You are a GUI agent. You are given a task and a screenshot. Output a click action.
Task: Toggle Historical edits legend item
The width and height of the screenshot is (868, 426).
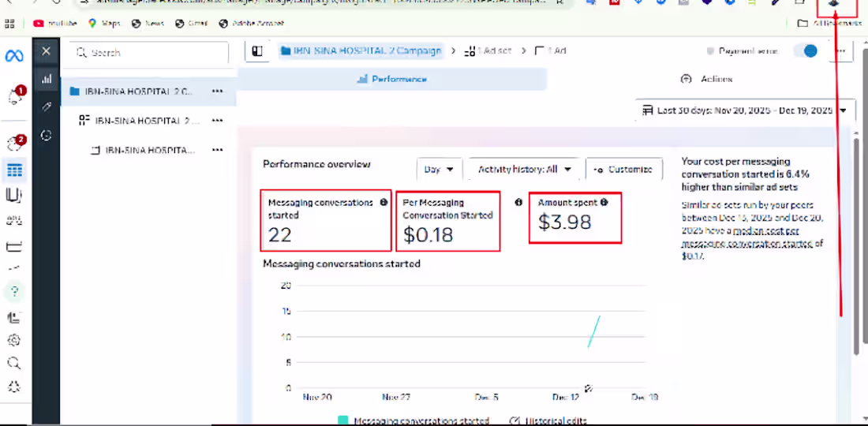[548, 421]
